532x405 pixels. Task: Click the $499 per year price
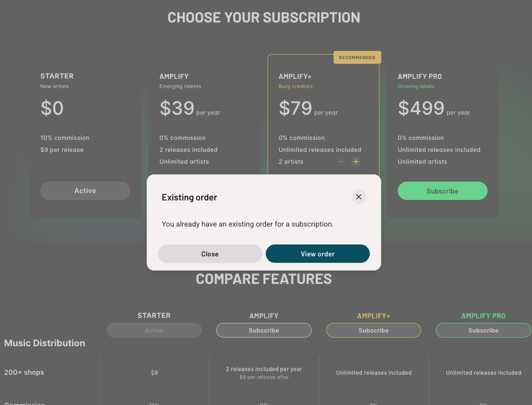pos(433,108)
